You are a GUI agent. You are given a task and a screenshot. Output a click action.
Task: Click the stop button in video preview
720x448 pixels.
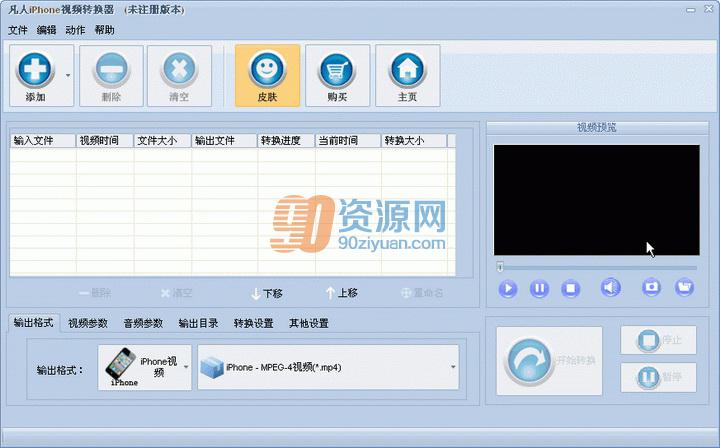(570, 289)
